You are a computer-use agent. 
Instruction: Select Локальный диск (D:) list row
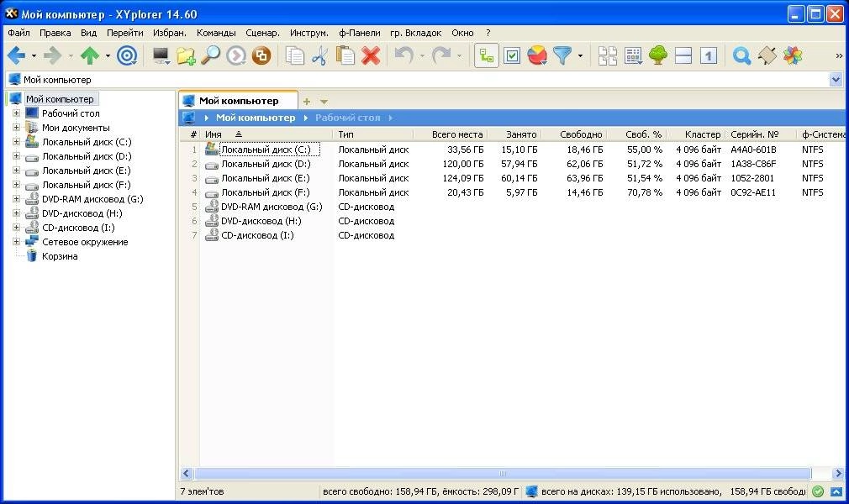(x=266, y=164)
